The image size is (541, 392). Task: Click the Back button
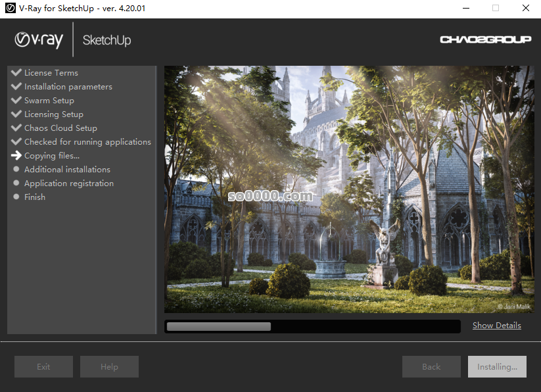tap(431, 367)
